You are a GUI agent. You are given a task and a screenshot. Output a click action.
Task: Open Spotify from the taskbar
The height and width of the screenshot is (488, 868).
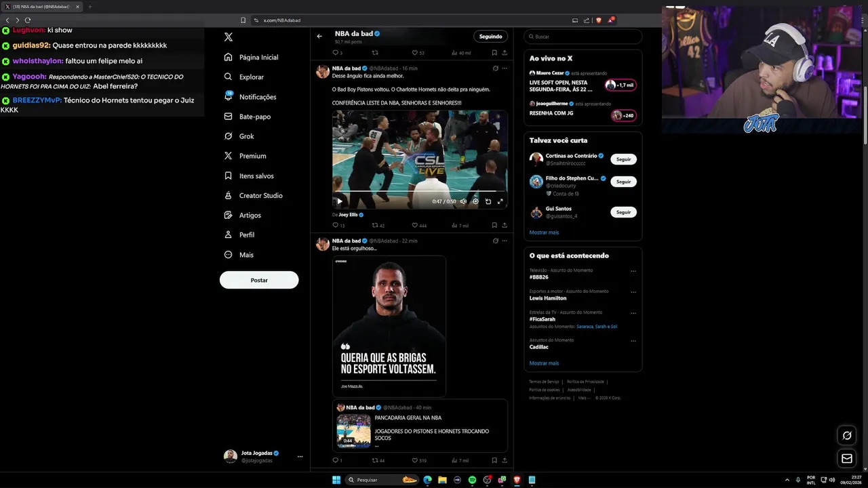(472, 480)
